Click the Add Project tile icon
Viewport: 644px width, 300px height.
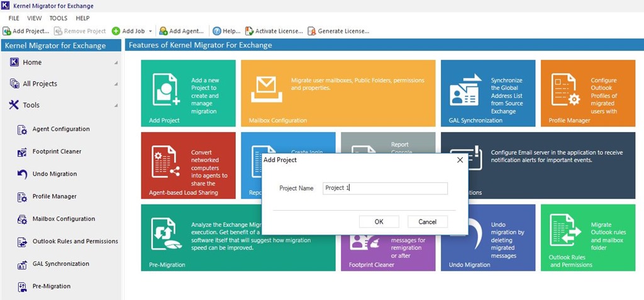pos(166,89)
